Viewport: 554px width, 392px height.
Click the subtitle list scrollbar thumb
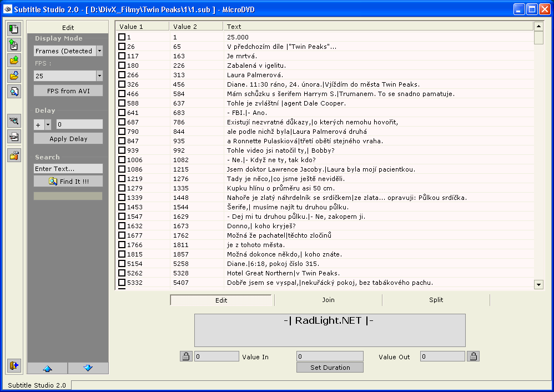point(538,38)
